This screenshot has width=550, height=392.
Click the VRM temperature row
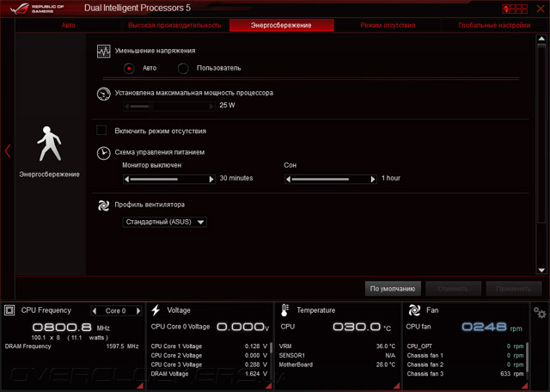click(x=337, y=346)
